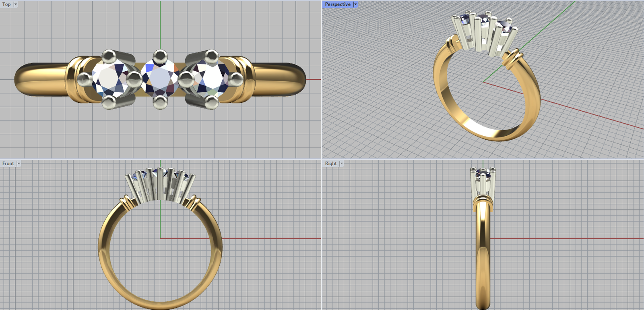This screenshot has height=311, width=644.
Task: Select the top prong above center gem
Action: click(x=160, y=56)
